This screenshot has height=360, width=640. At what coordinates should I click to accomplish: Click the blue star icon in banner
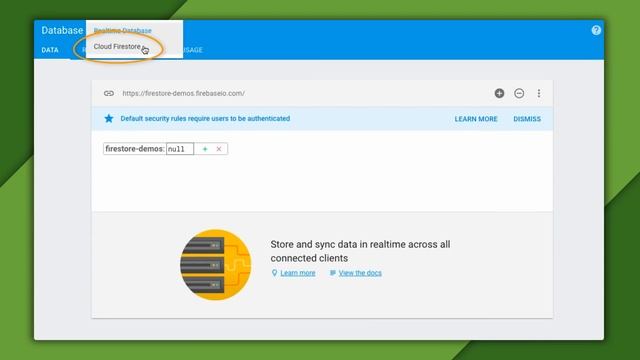pos(109,118)
